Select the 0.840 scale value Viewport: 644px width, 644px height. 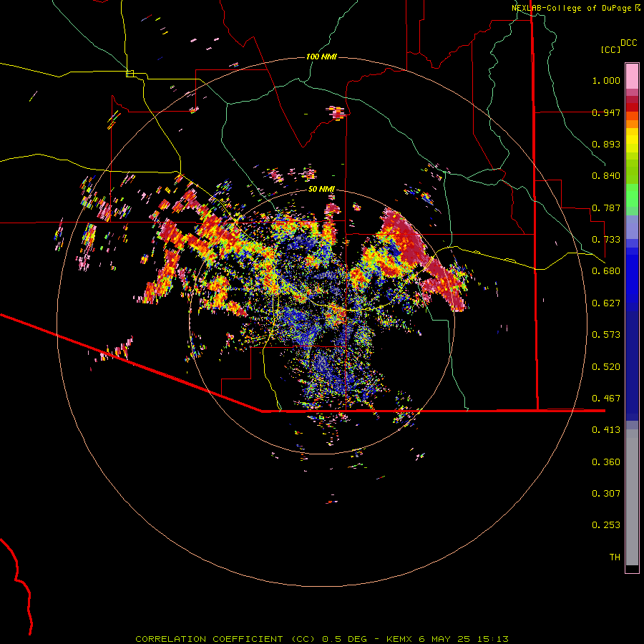coord(606,176)
